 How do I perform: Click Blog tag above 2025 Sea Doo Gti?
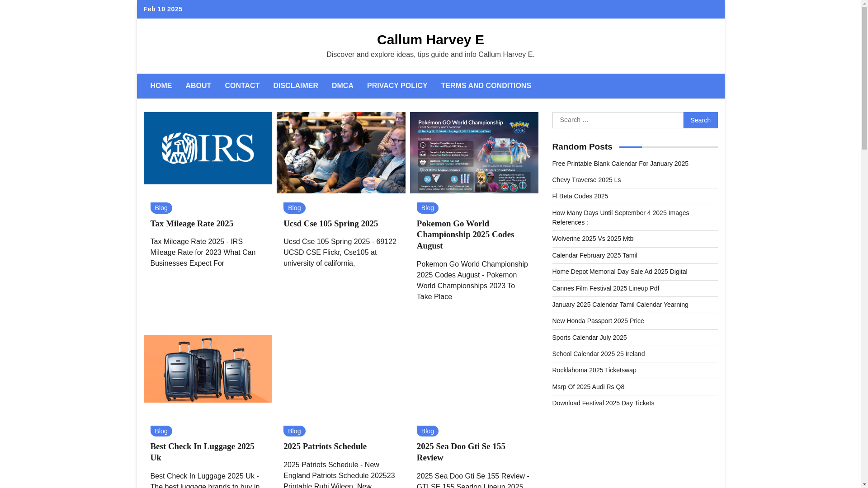coord(428,431)
